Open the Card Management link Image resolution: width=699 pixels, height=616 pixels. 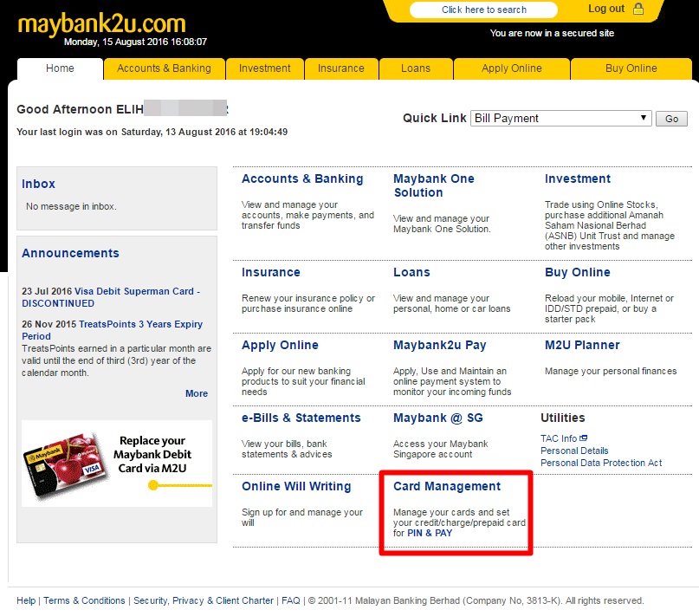pyautogui.click(x=447, y=486)
